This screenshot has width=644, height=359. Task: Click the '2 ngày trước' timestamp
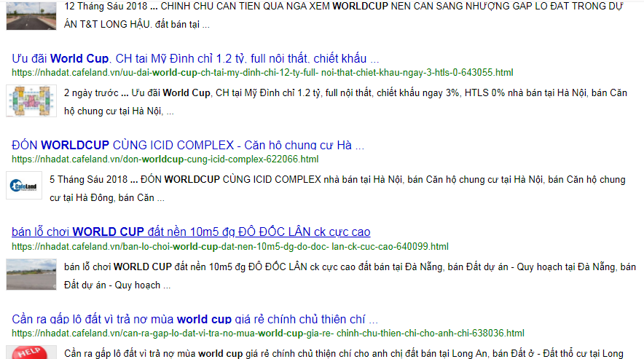(x=91, y=93)
